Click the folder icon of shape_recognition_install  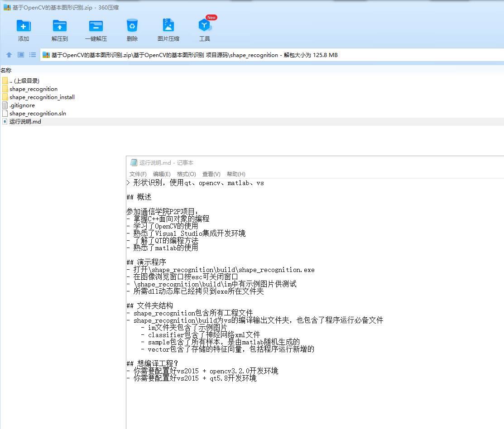[5, 97]
